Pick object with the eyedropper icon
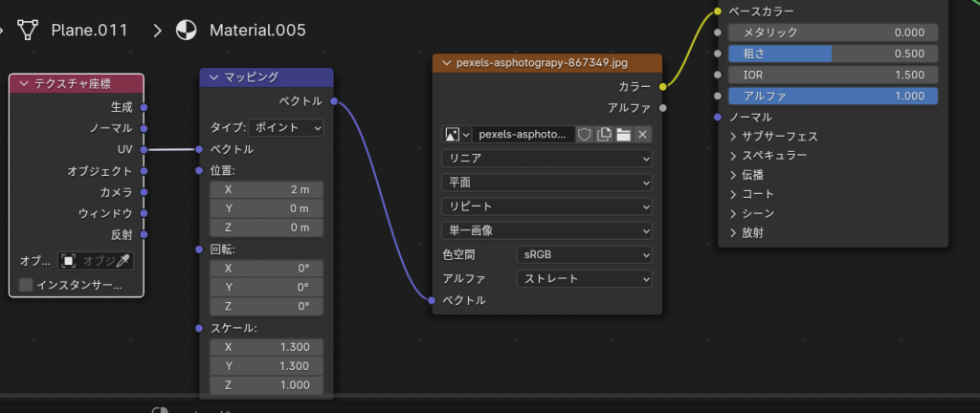This screenshot has height=413, width=980. coord(122,260)
